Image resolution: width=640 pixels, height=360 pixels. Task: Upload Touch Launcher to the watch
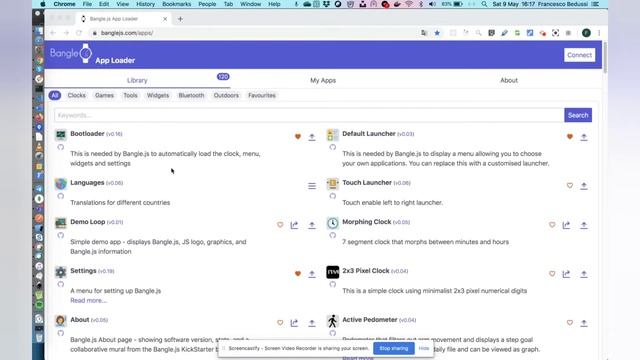(584, 186)
